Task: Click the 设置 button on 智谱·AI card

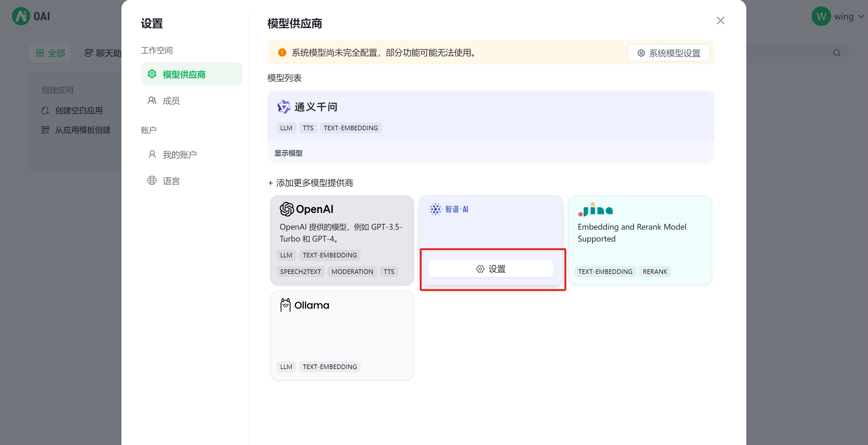Action: point(491,268)
